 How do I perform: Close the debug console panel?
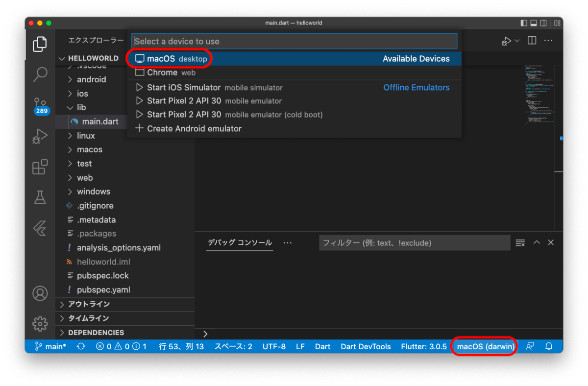click(x=551, y=242)
